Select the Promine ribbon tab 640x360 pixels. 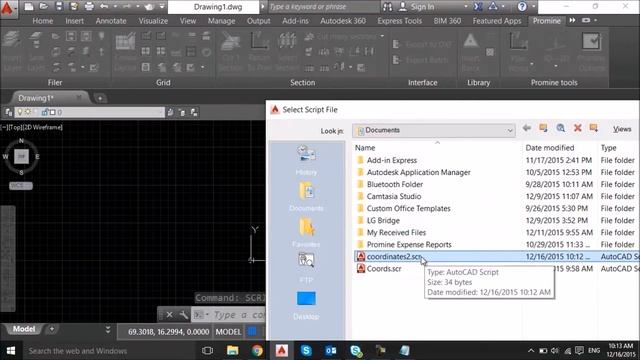coord(547,20)
